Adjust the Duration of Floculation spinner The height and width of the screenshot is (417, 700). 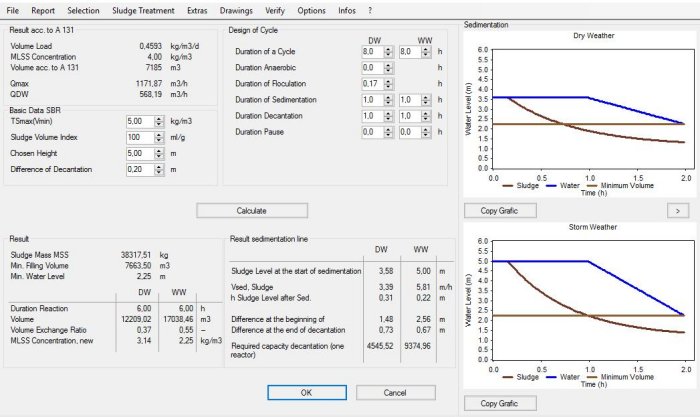(390, 84)
